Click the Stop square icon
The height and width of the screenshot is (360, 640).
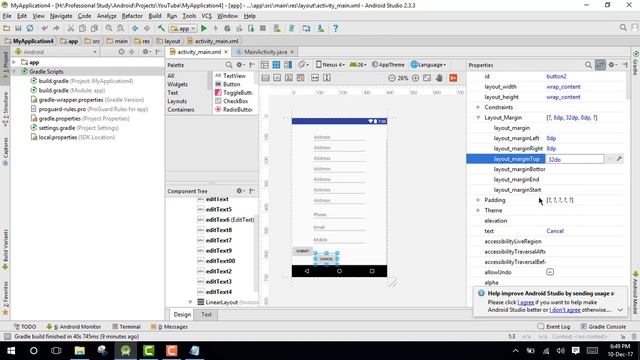[263, 28]
